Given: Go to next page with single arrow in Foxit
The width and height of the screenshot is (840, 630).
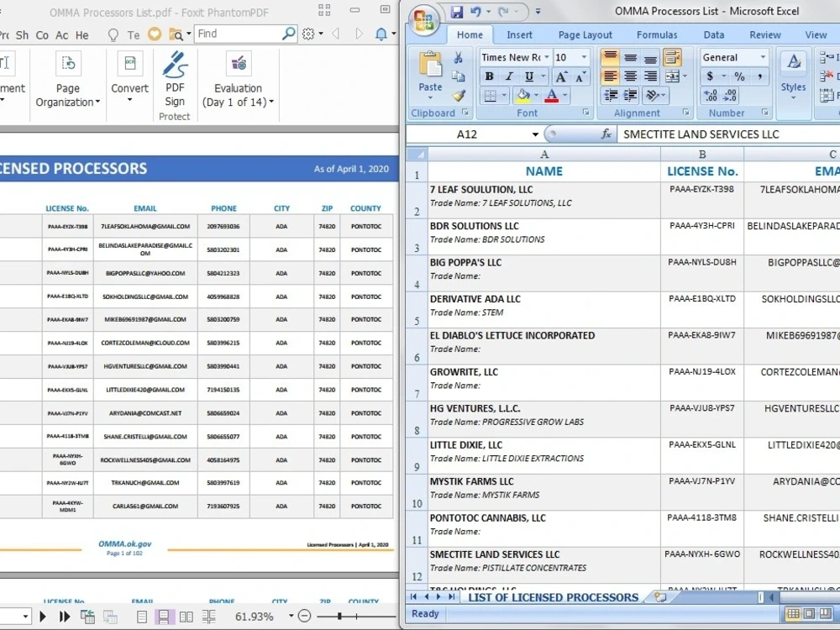Looking at the screenshot, I should 43,617.
